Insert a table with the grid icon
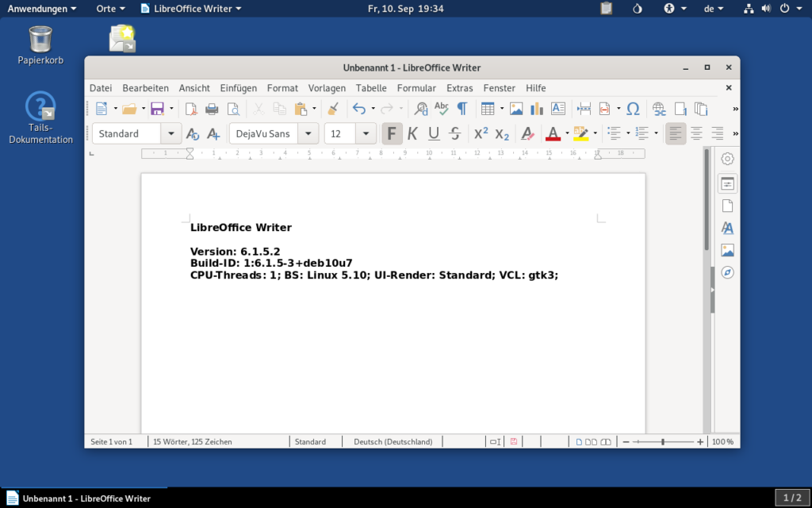Screen dimensions: 812x508 pos(488,108)
